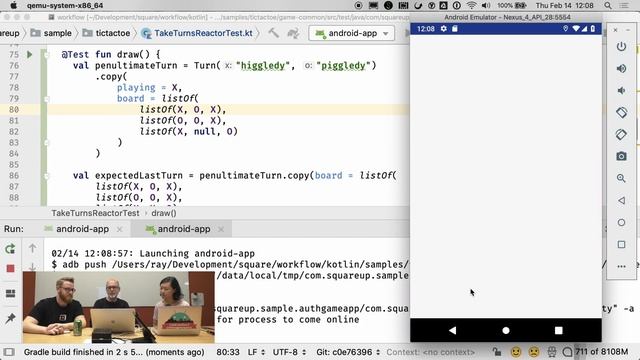Click the happy smiley feedback icon
The image size is (640, 360).
coord(516,352)
